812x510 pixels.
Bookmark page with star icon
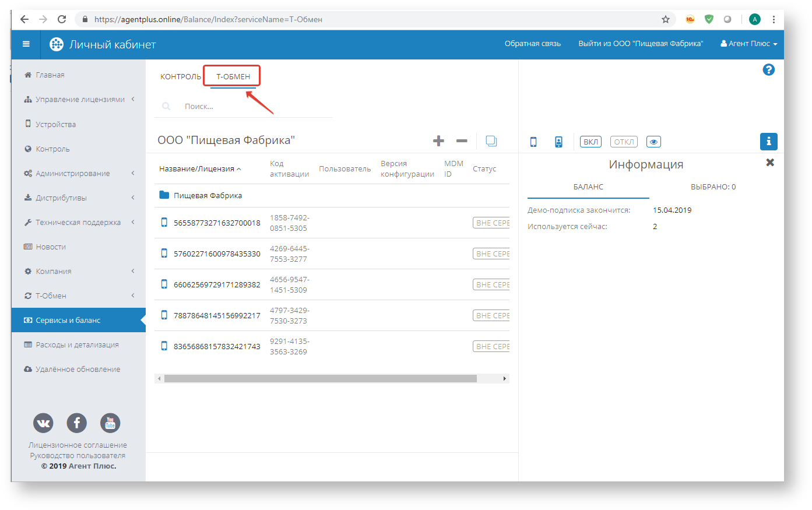pos(666,19)
